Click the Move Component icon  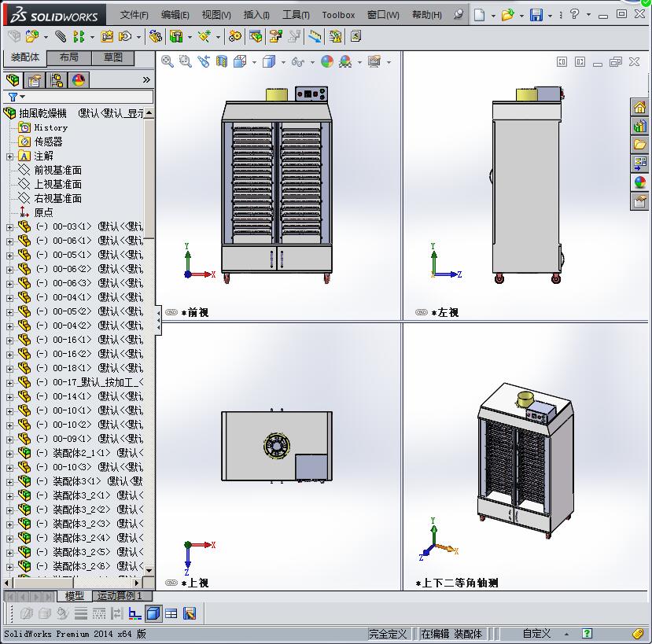tap(125, 37)
